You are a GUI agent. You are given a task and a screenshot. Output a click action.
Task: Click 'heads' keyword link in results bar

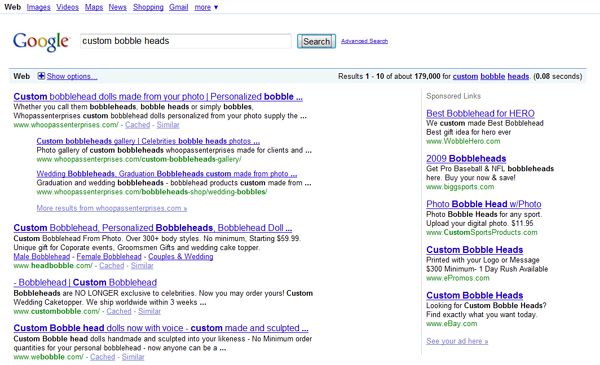tap(518, 76)
